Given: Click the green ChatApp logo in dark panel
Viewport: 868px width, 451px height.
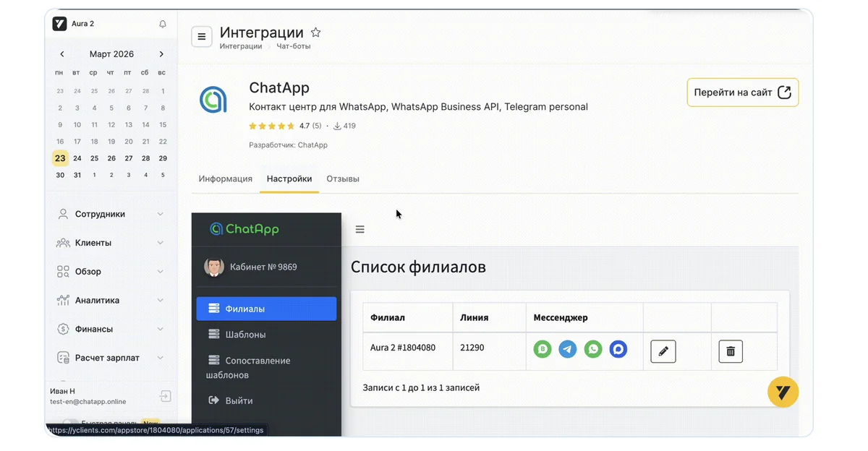Looking at the screenshot, I should pos(244,229).
